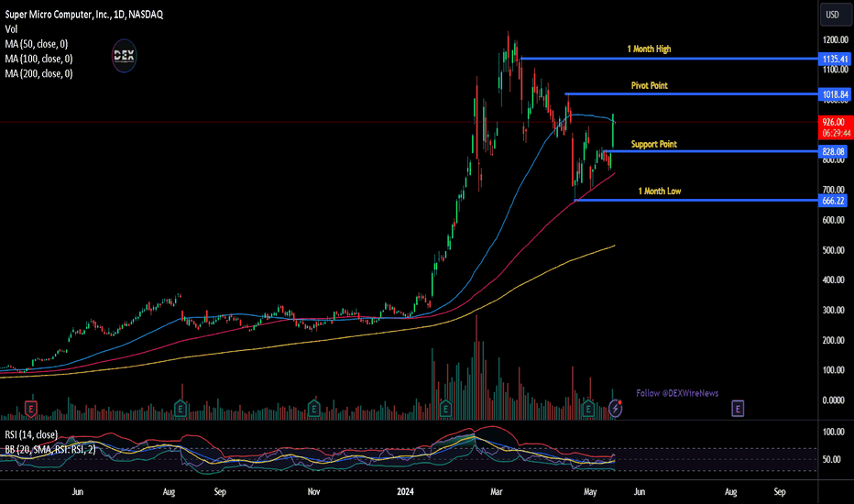
Task: Click the 0.0000 price axis value
Action: coord(833,400)
